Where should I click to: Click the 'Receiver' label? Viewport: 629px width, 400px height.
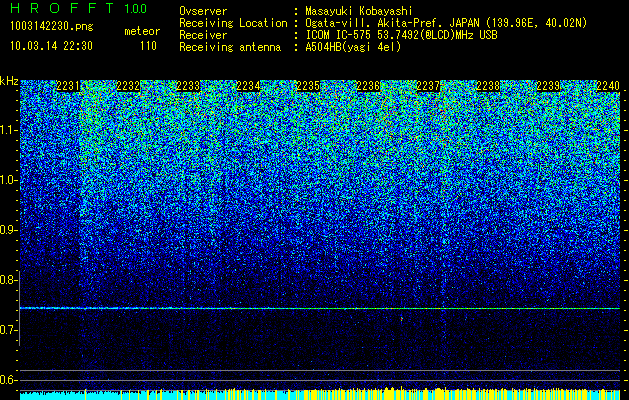pos(203,35)
